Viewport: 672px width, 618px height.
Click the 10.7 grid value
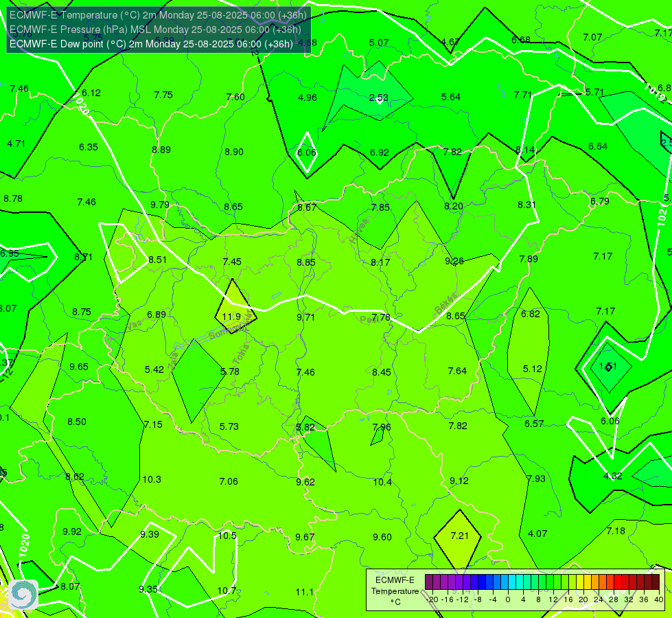(227, 591)
